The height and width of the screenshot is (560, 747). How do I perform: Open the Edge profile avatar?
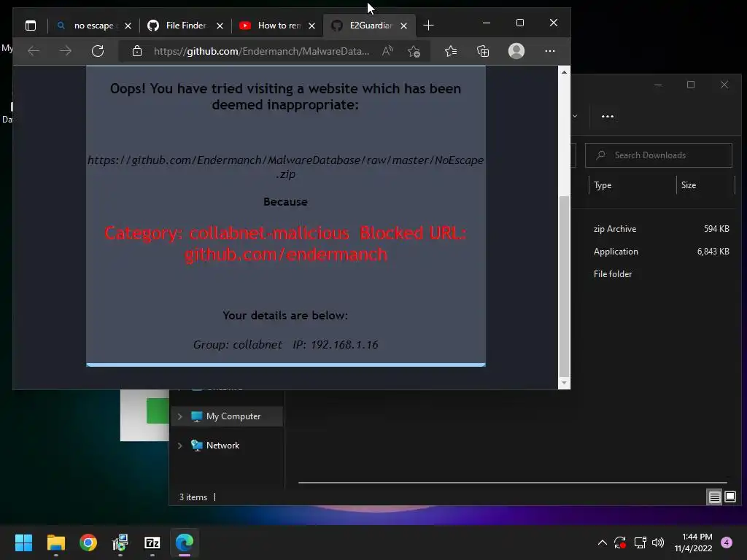coord(516,51)
